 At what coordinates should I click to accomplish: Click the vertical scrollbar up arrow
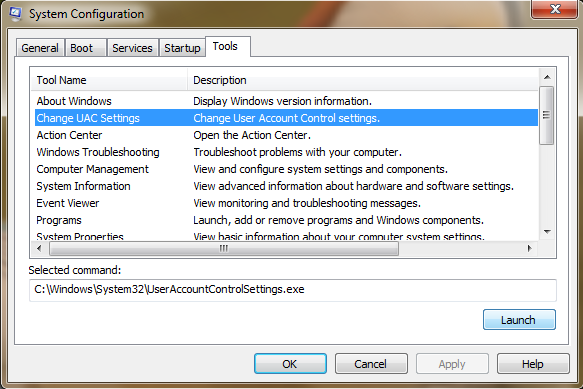point(547,77)
